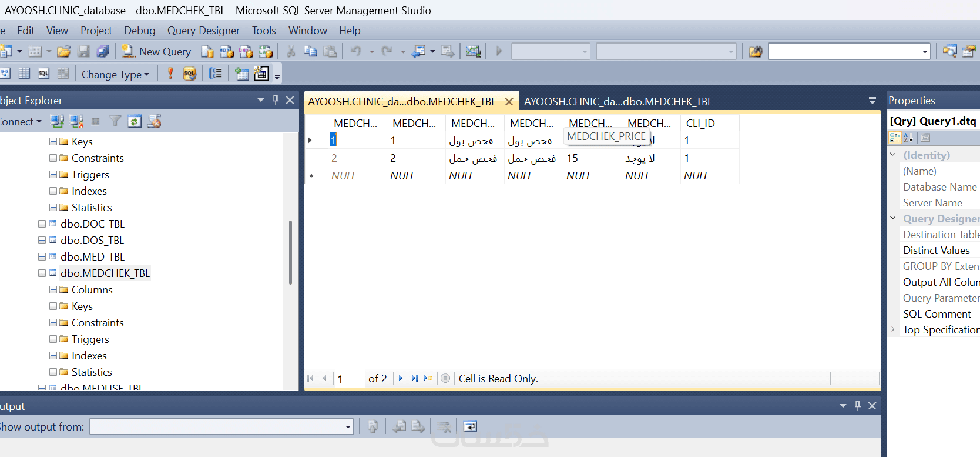This screenshot has height=457, width=980.
Task: Open the Project menu
Action: (96, 31)
